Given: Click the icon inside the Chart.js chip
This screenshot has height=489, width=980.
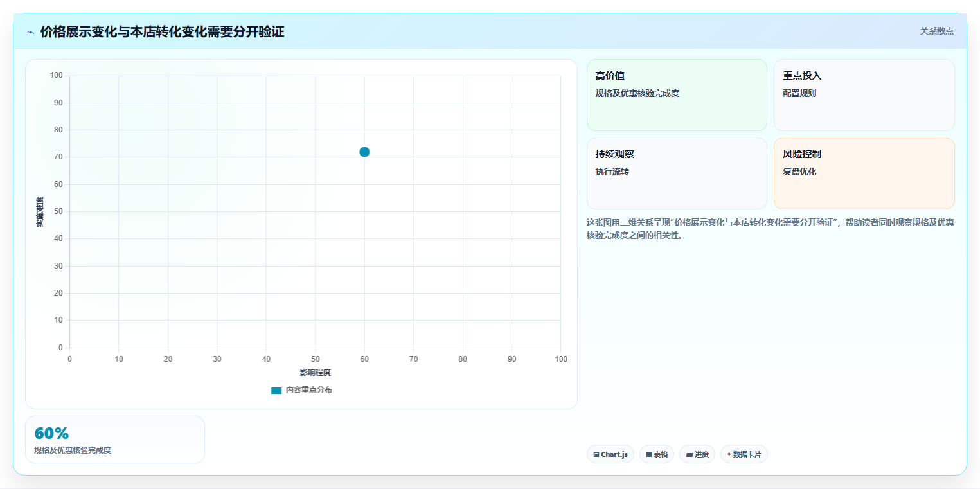Looking at the screenshot, I should tap(596, 454).
